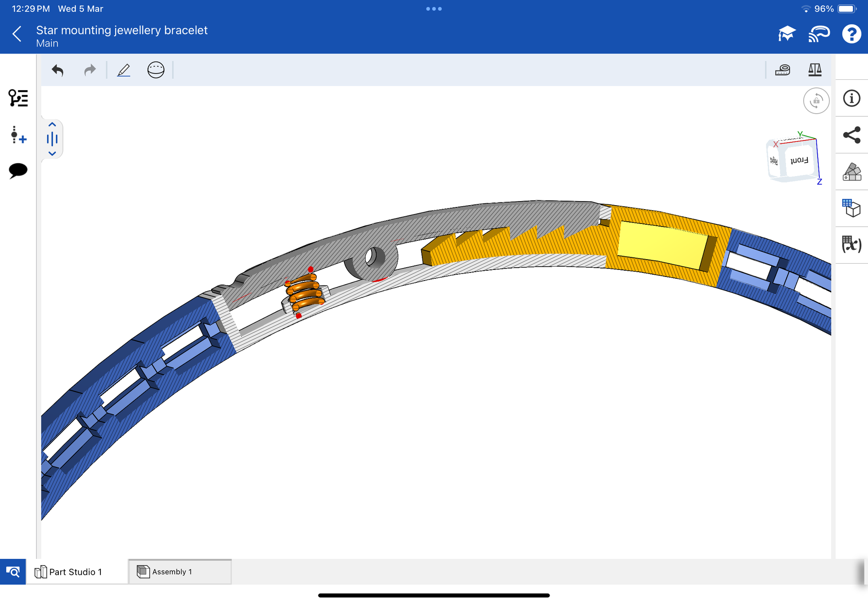Expand rollback bar up chevron
The width and height of the screenshot is (868, 603).
(x=52, y=125)
